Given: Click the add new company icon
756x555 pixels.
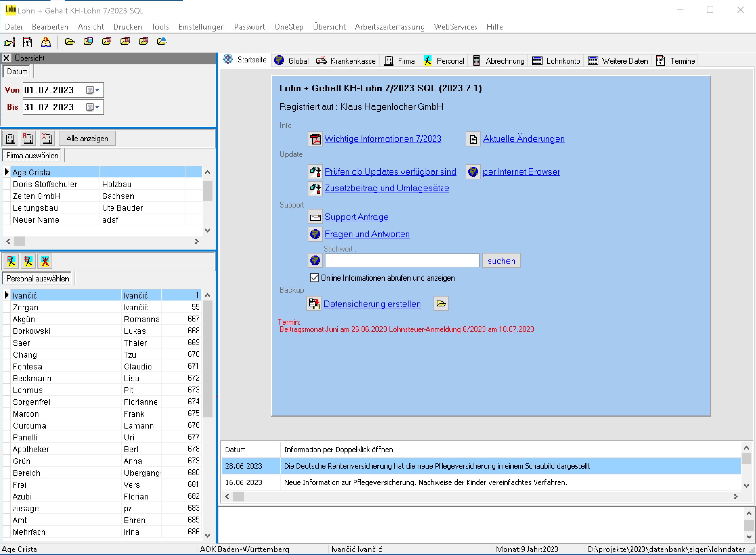Looking at the screenshot, I should coord(28,138).
